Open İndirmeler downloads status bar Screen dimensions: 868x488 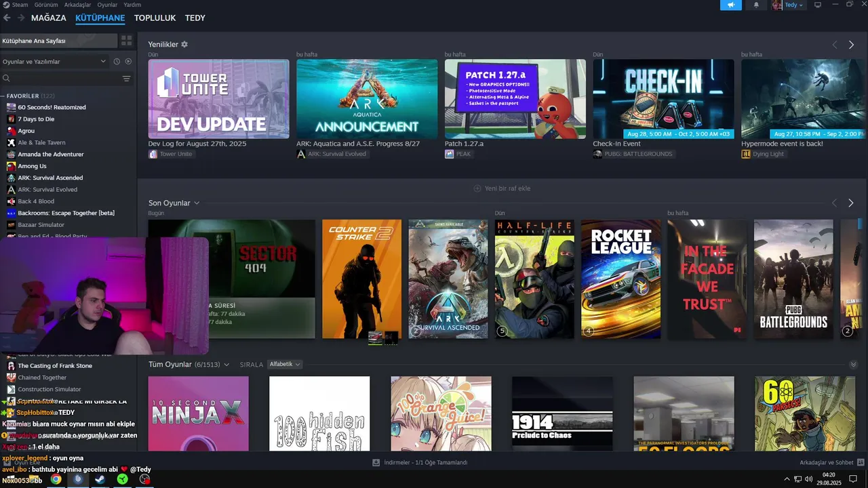pyautogui.click(x=420, y=462)
